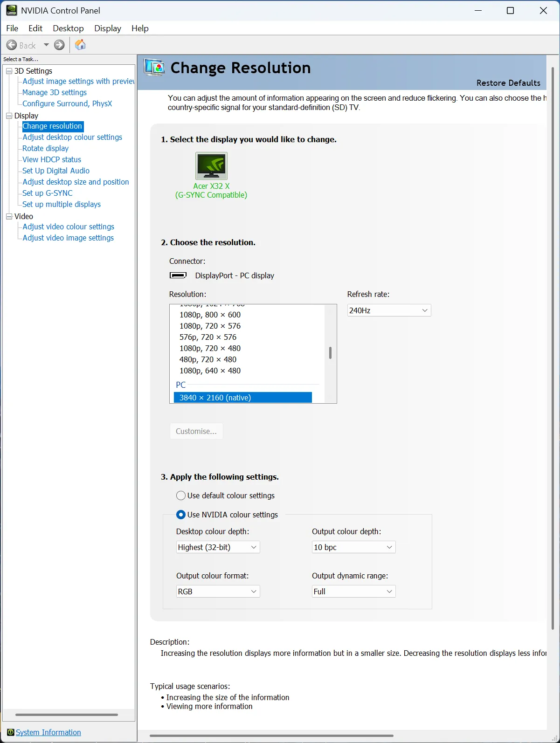Open the Help menu

[x=140, y=28]
